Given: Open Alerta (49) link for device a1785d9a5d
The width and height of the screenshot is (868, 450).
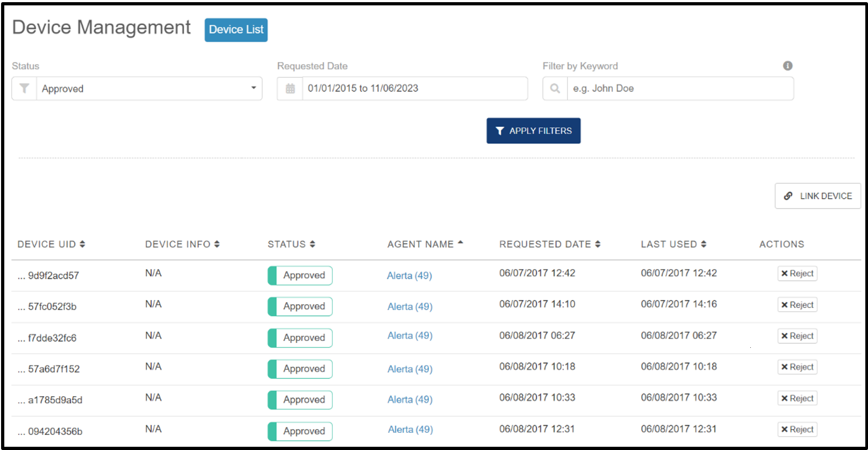Looking at the screenshot, I should tap(410, 399).
